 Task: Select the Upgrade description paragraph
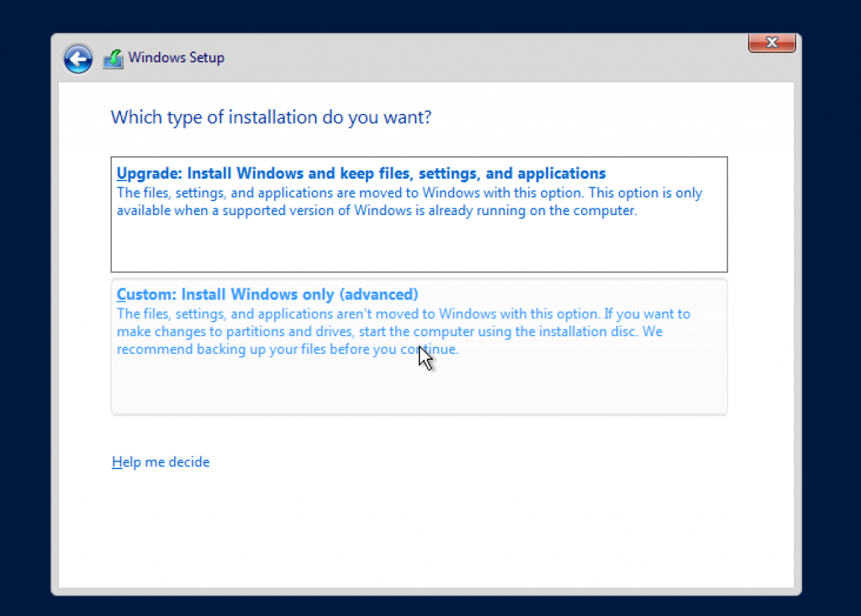coord(409,201)
